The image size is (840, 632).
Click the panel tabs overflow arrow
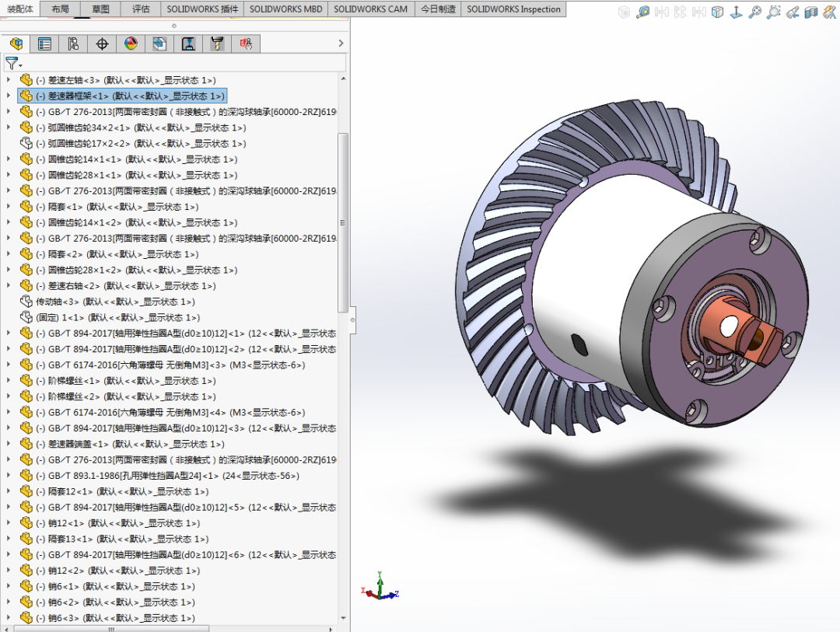341,44
